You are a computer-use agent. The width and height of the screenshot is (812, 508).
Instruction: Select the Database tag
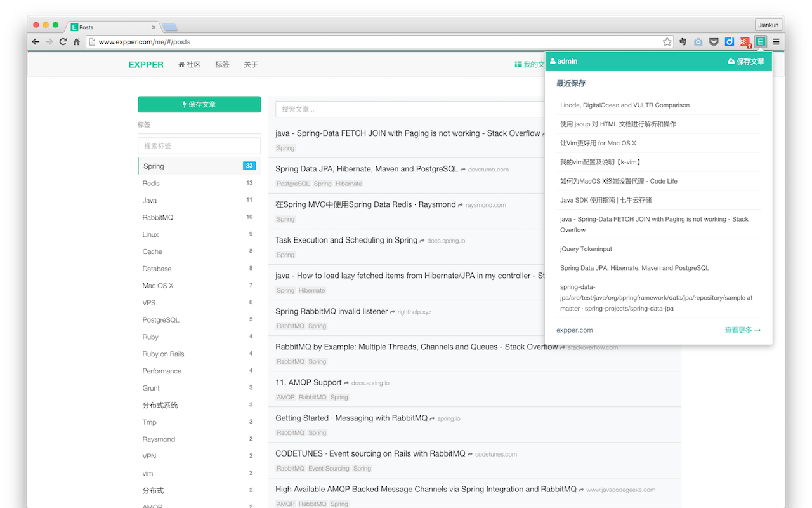point(199,269)
